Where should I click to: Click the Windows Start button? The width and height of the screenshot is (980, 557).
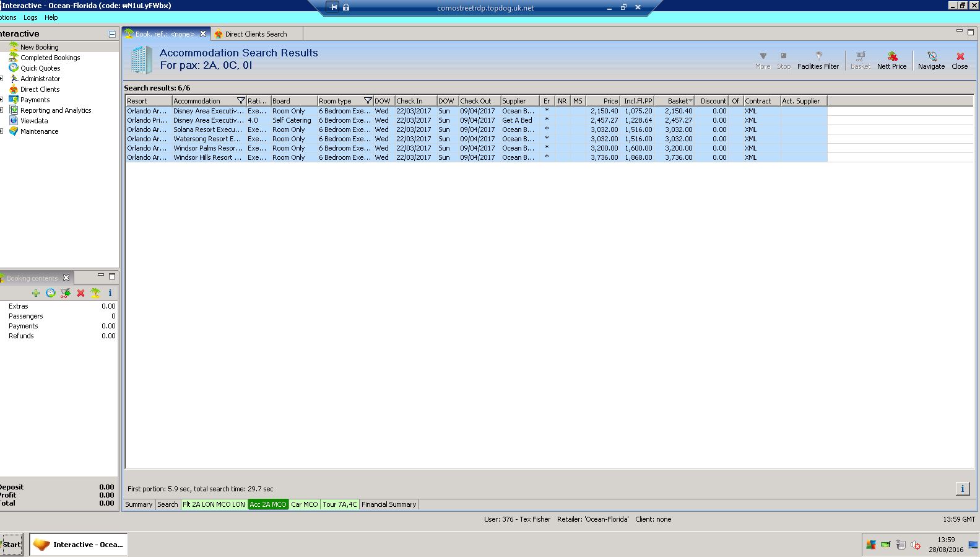(x=11, y=545)
